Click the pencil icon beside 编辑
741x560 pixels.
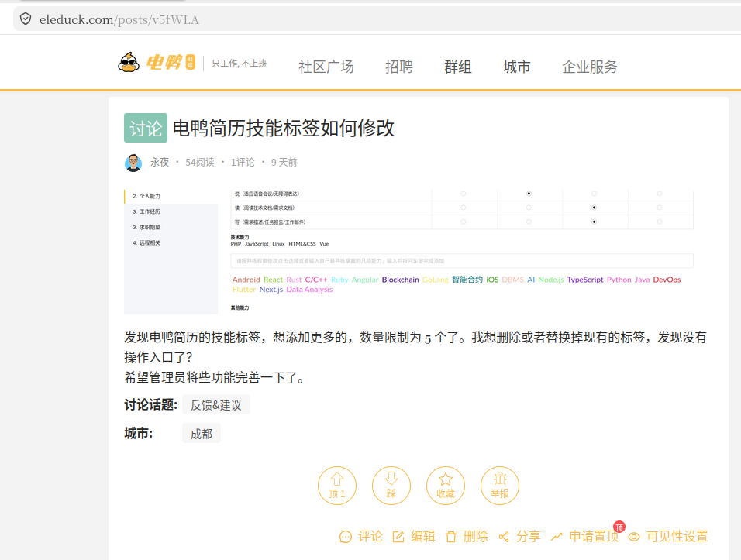pyautogui.click(x=398, y=537)
